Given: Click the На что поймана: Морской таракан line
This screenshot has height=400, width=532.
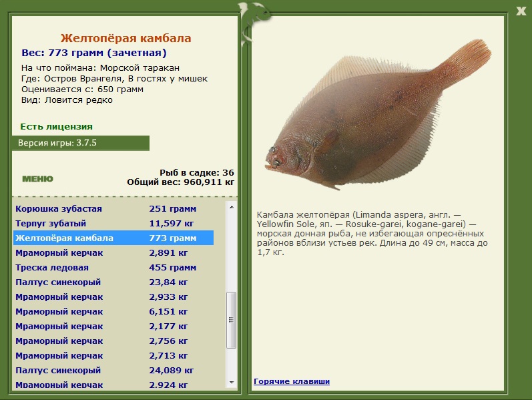Looking at the screenshot, I should [100, 68].
